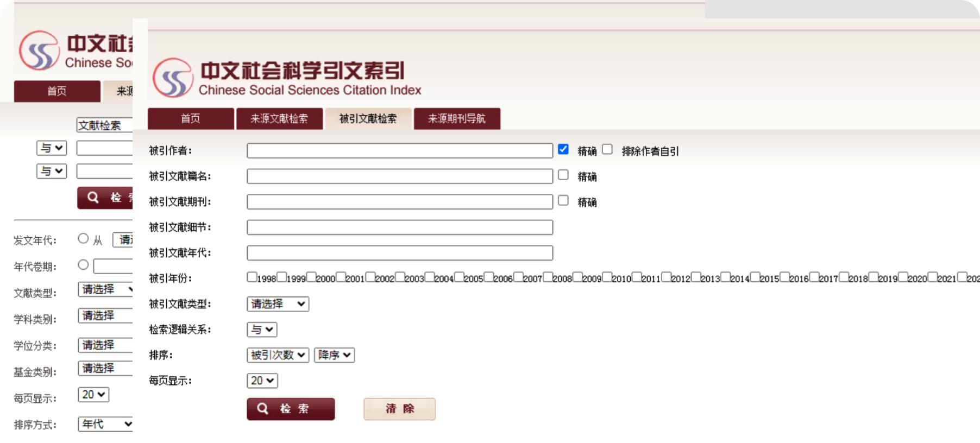Focus the 被引作者 input field
980x443 pixels.
[400, 151]
